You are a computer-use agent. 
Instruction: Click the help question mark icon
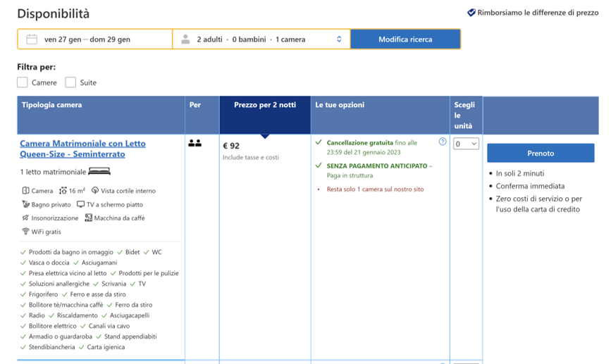pos(443,142)
